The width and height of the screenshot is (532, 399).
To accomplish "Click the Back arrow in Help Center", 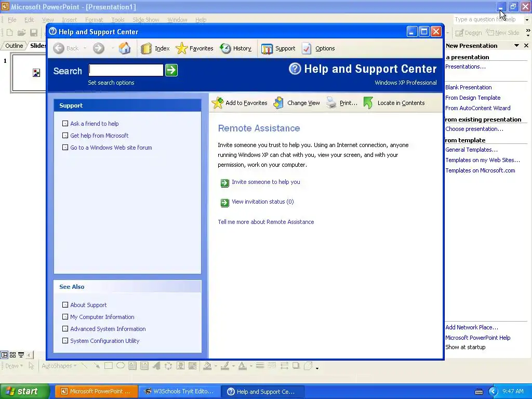I will pyautogui.click(x=59, y=48).
